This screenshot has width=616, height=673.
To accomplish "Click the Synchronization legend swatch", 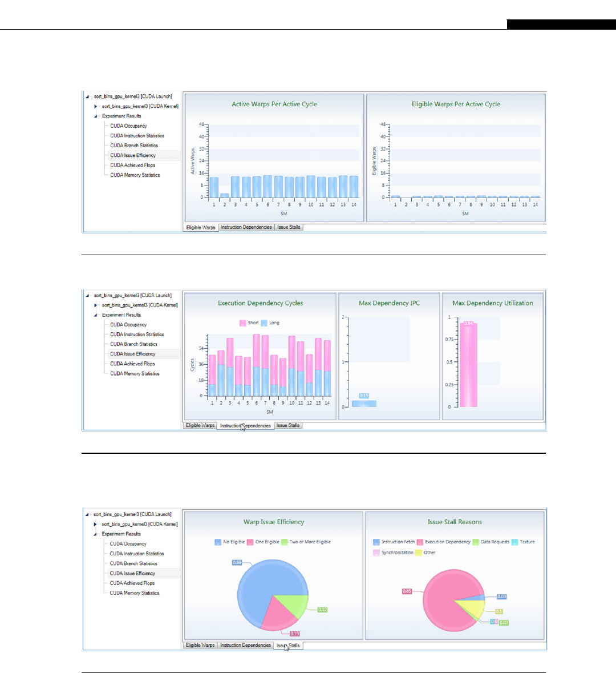I will click(x=376, y=553).
